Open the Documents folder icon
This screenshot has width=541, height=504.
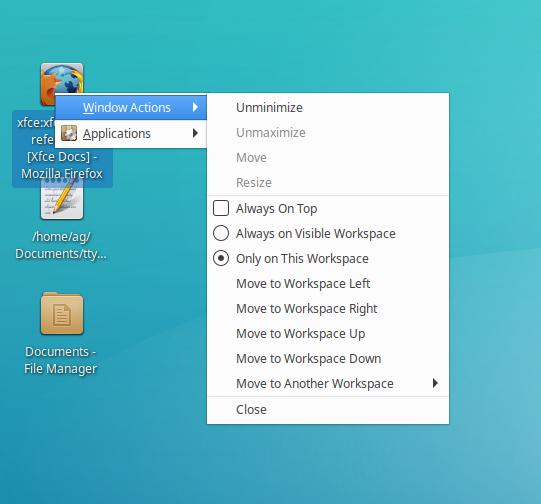pos(62,314)
